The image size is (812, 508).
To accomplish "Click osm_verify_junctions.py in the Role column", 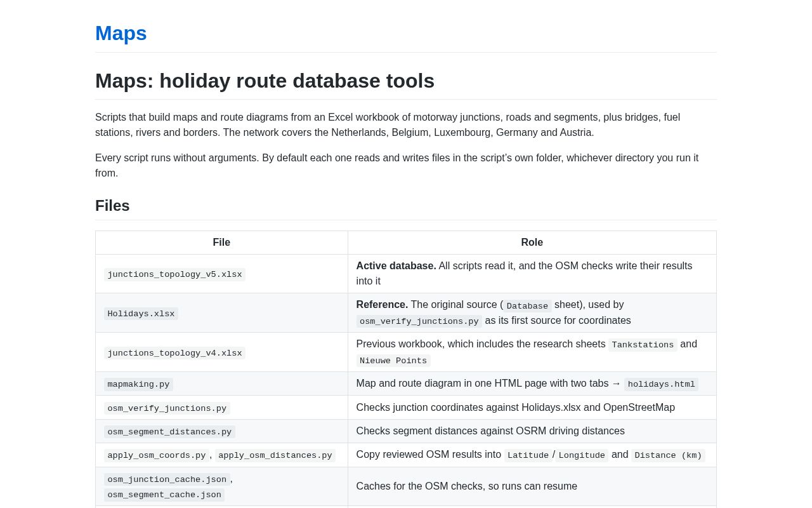I will pos(419,321).
